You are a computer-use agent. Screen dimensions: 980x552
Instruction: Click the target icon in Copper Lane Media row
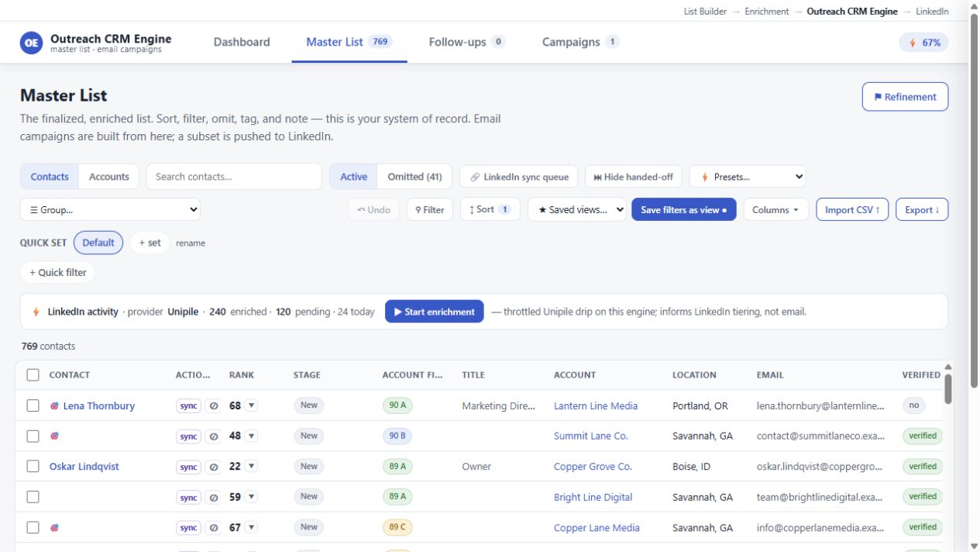click(x=54, y=528)
